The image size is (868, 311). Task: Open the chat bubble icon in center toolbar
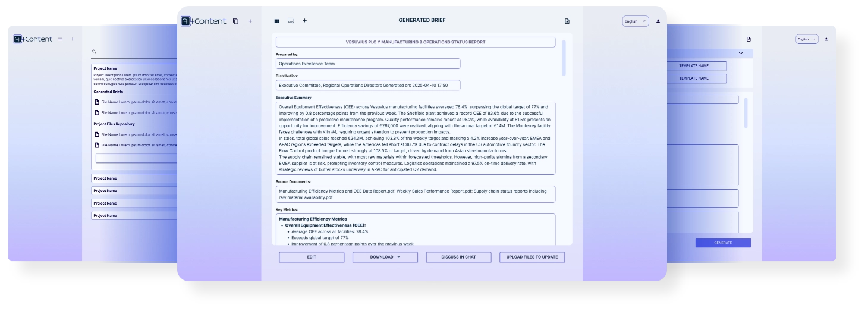coord(291,21)
